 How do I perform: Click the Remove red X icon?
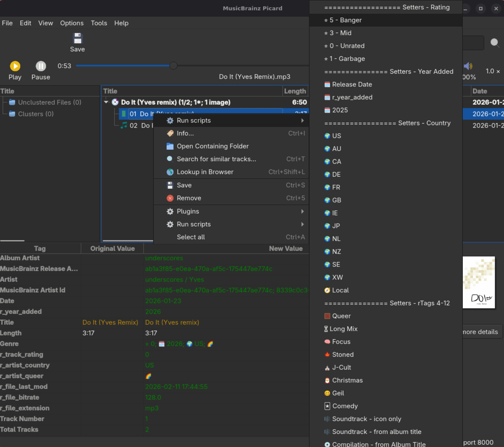click(x=170, y=198)
